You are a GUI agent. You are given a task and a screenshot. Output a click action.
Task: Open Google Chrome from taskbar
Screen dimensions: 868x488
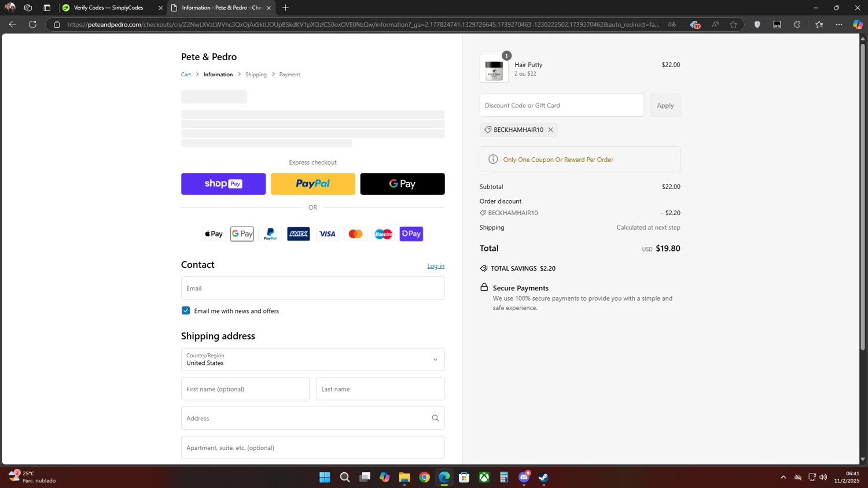pyautogui.click(x=424, y=477)
